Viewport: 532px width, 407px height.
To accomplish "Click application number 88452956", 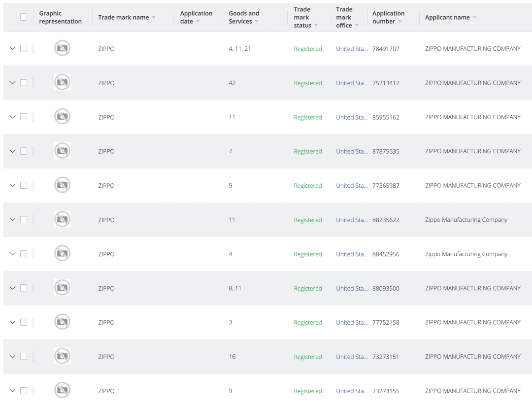I will 386,254.
